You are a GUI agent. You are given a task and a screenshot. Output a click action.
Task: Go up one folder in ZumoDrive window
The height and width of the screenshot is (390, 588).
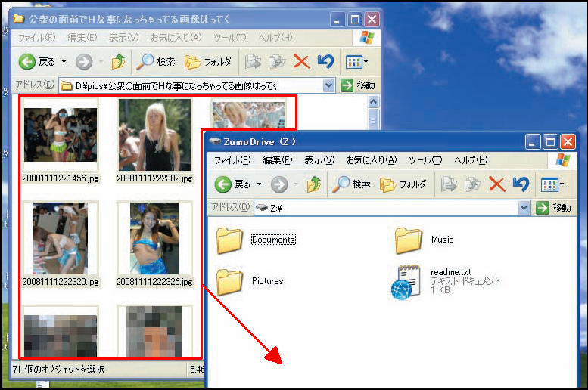[314, 184]
